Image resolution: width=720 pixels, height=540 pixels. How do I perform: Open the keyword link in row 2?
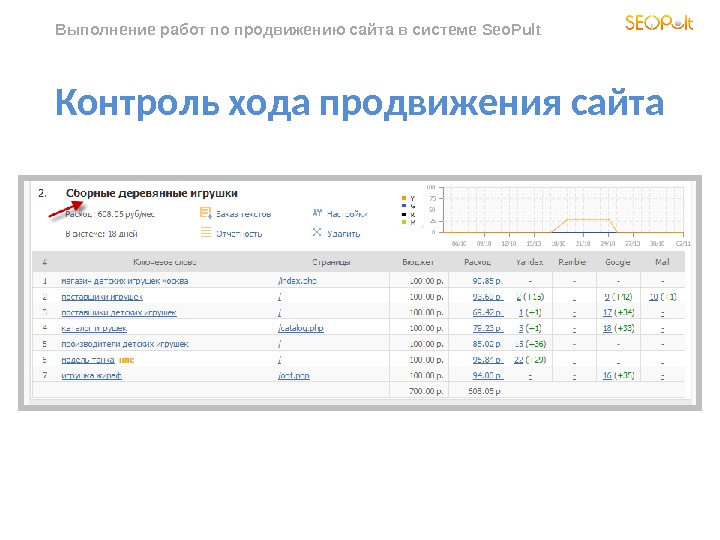click(x=102, y=297)
